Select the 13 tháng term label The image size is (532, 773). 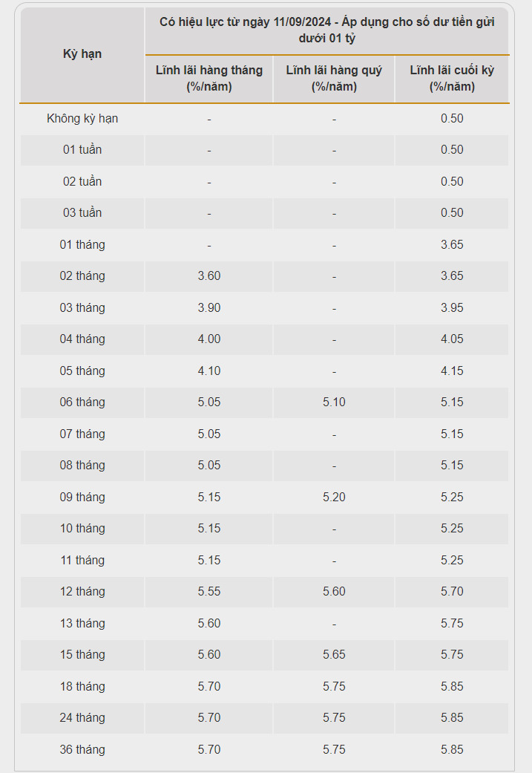pos(82,623)
